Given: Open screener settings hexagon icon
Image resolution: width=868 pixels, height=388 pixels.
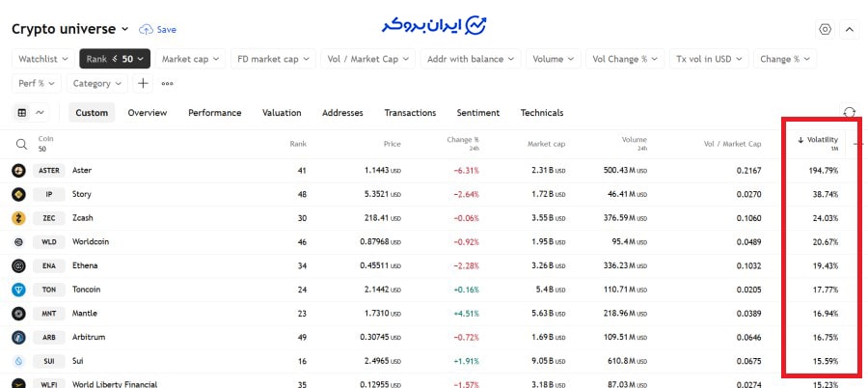Looking at the screenshot, I should pyautogui.click(x=825, y=30).
